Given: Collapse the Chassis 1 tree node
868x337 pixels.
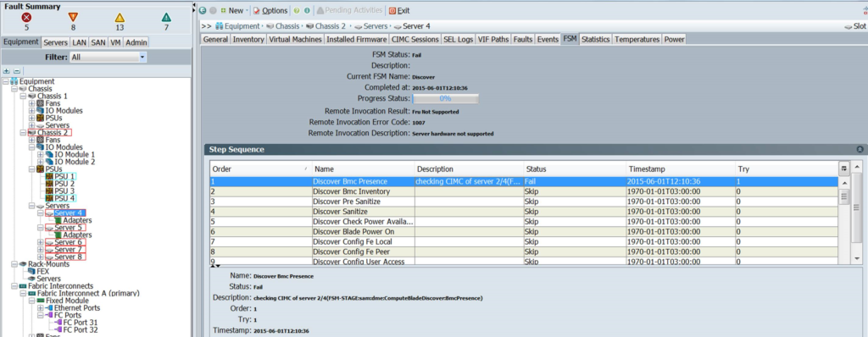Looking at the screenshot, I should tap(23, 96).
